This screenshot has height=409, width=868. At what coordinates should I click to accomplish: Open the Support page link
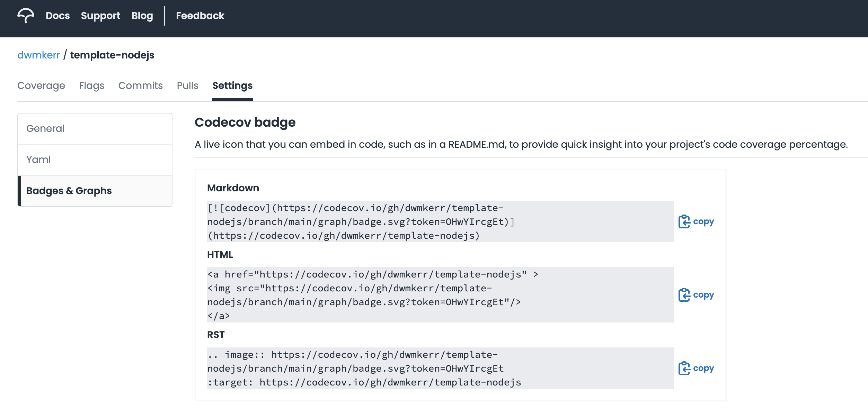[100, 16]
